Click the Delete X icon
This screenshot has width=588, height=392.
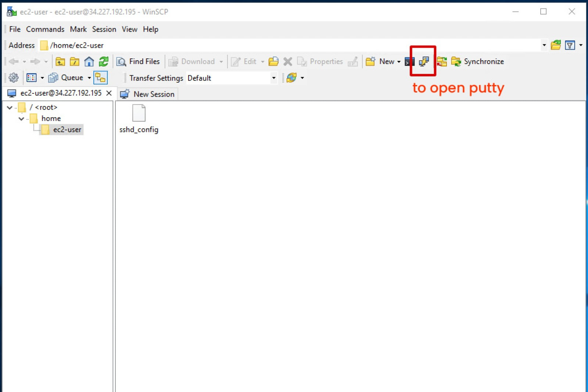pyautogui.click(x=288, y=62)
